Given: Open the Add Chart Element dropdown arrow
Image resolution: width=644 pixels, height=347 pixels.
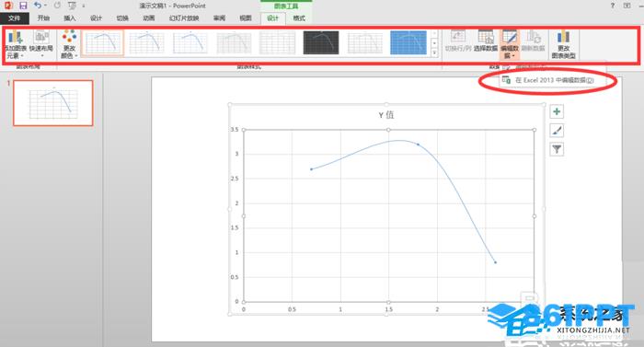Looking at the screenshot, I should pos(22,56).
